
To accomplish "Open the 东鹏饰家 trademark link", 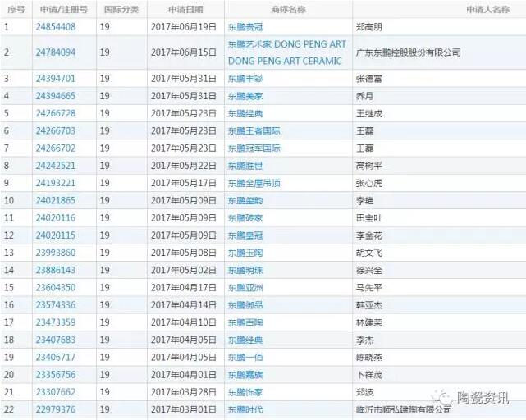I will click(245, 392).
